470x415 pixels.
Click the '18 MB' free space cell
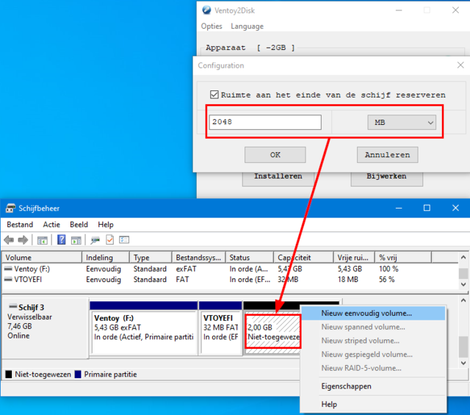tap(348, 279)
